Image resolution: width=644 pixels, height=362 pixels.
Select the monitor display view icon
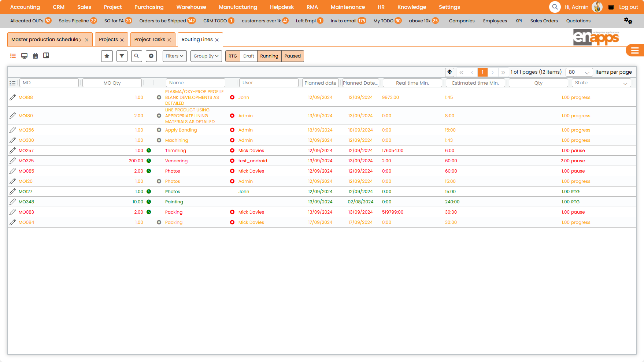point(24,56)
